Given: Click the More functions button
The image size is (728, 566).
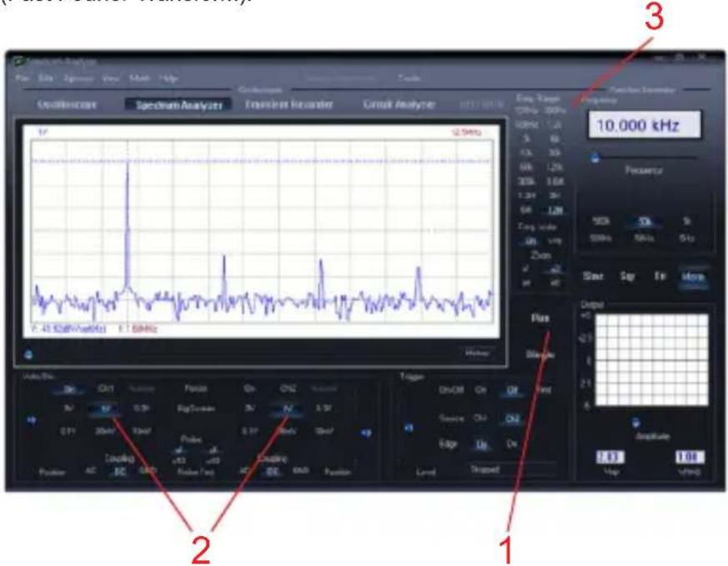Looking at the screenshot, I should pos(693,277).
